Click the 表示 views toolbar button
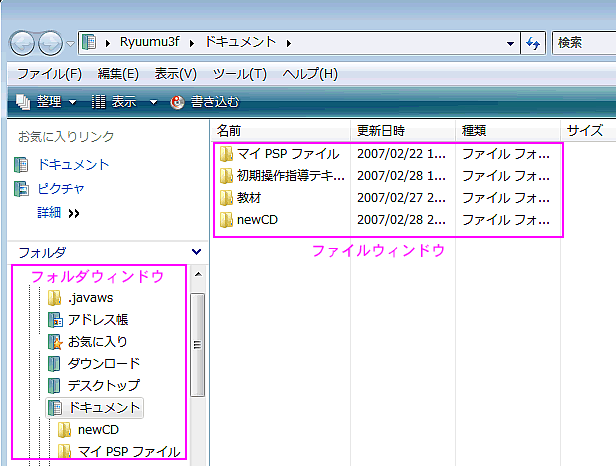Viewport: 616px width, 466px height. 114,102
